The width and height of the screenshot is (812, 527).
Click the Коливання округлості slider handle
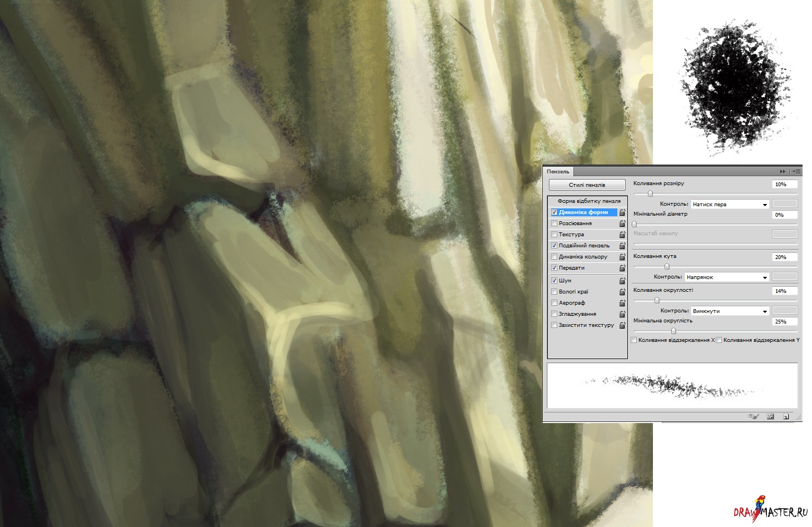pos(657,300)
